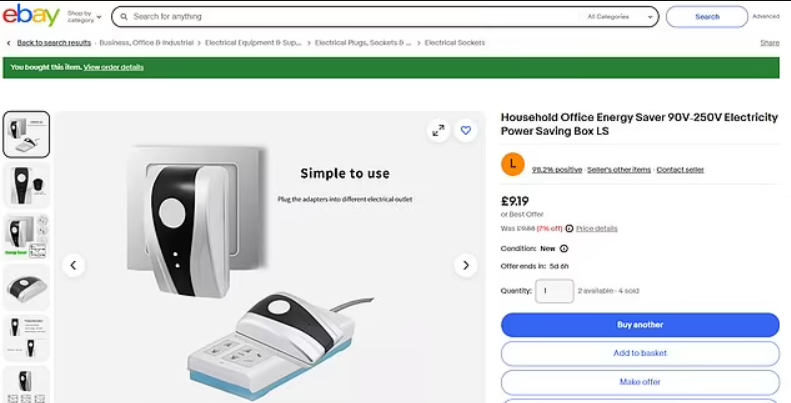Show the previous product image
Screen dimensions: 791x403
pyautogui.click(x=74, y=265)
